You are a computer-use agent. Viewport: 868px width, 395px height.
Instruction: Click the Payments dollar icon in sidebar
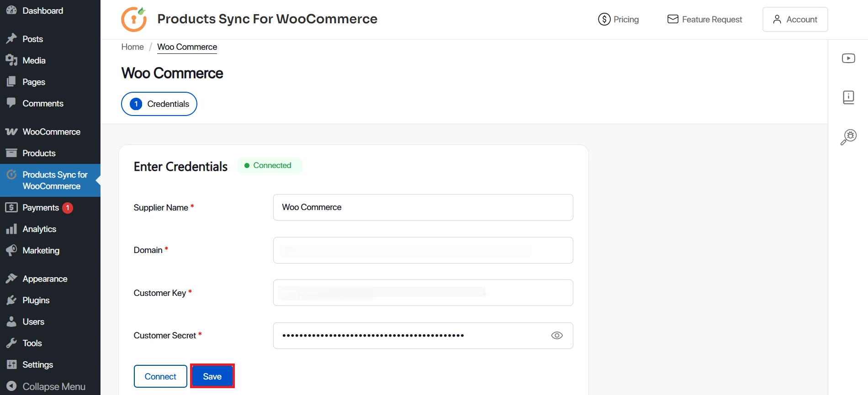[11, 207]
